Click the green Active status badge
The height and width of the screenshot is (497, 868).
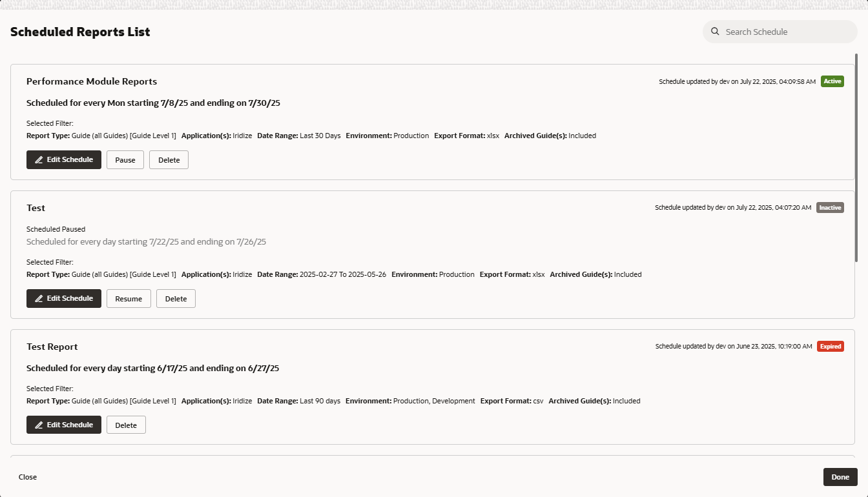[x=832, y=81]
